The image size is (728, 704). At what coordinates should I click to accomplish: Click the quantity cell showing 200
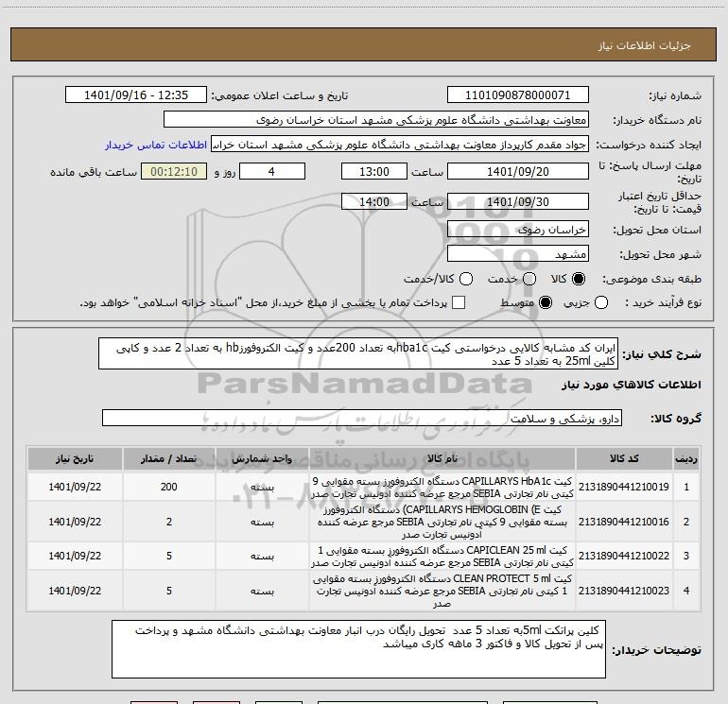point(169,487)
